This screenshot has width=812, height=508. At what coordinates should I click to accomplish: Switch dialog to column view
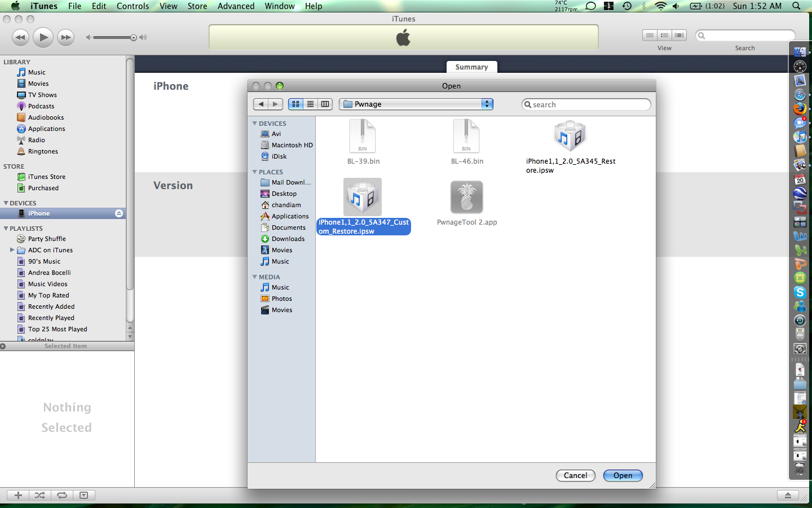click(325, 104)
